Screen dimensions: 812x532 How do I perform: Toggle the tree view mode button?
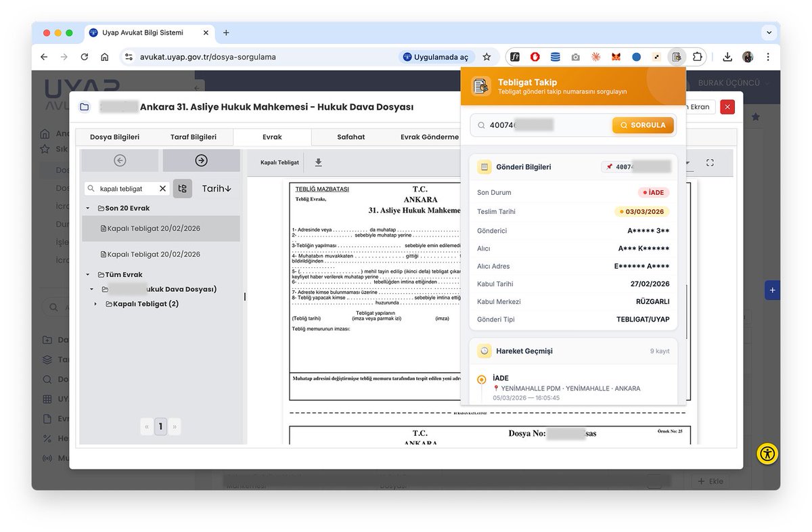183,189
